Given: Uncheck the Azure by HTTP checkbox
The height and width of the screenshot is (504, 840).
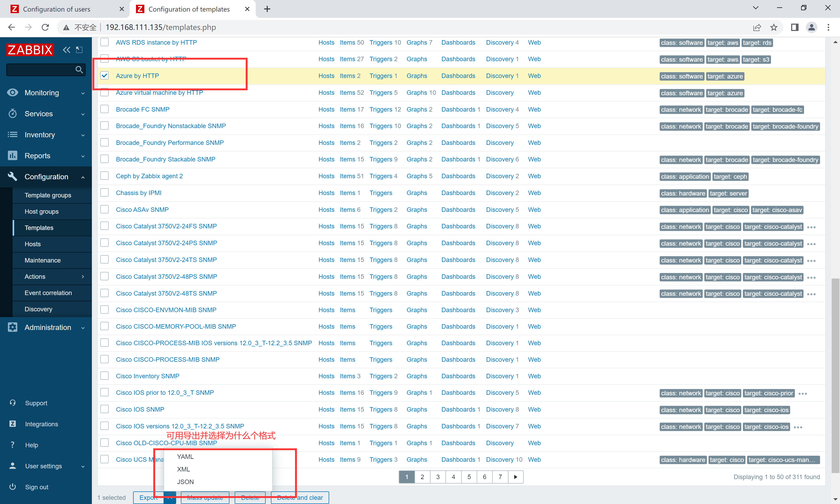Looking at the screenshot, I should coord(104,75).
